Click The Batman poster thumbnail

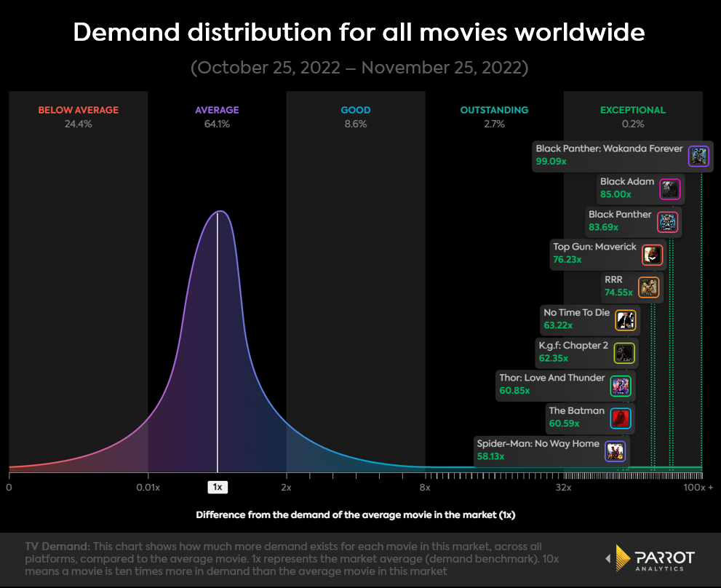coord(621,418)
